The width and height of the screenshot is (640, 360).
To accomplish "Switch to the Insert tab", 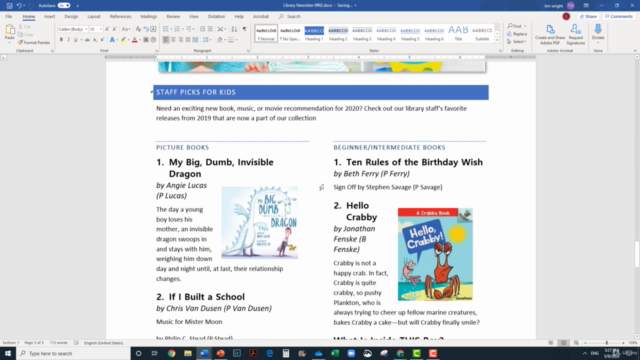I will point(49,17).
